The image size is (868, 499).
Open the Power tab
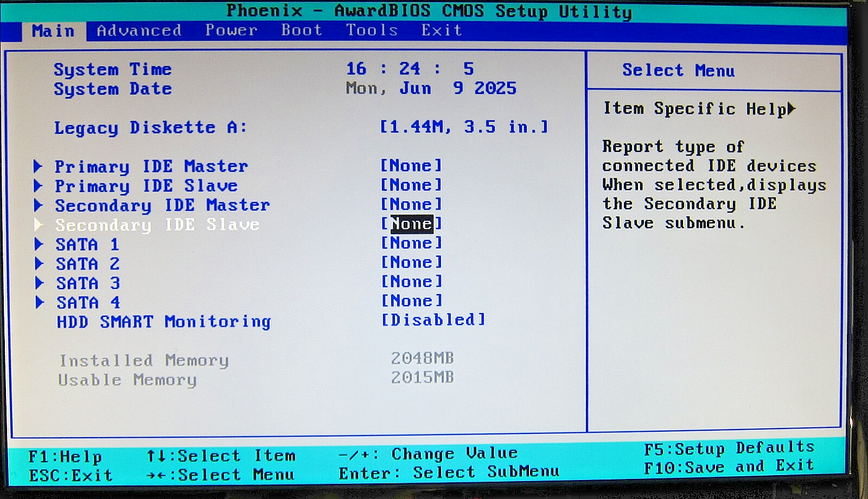[231, 30]
